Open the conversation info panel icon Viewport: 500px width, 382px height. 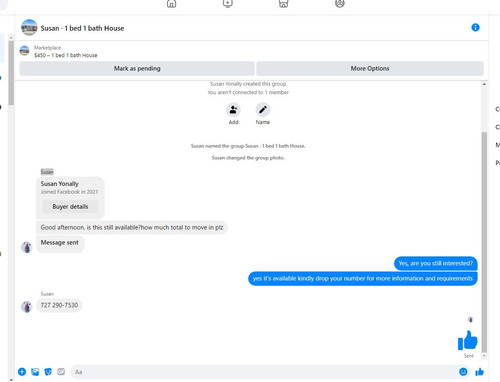(475, 28)
